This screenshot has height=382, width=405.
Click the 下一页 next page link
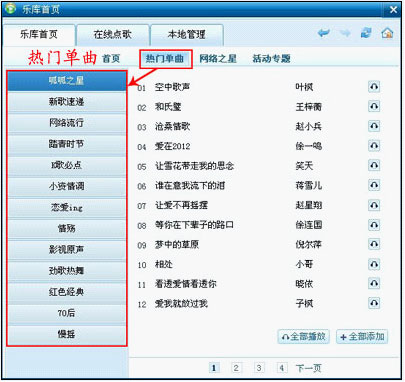point(308,368)
